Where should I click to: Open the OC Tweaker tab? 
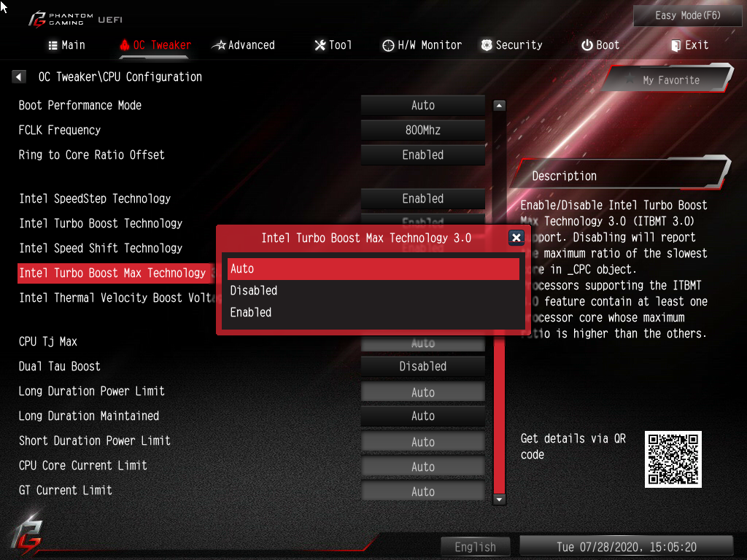pos(155,45)
